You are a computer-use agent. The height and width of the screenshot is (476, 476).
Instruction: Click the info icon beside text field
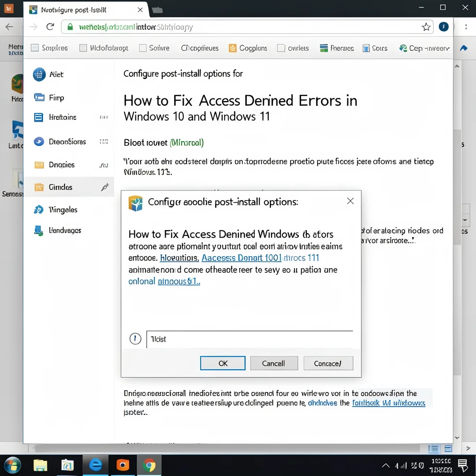click(x=135, y=338)
